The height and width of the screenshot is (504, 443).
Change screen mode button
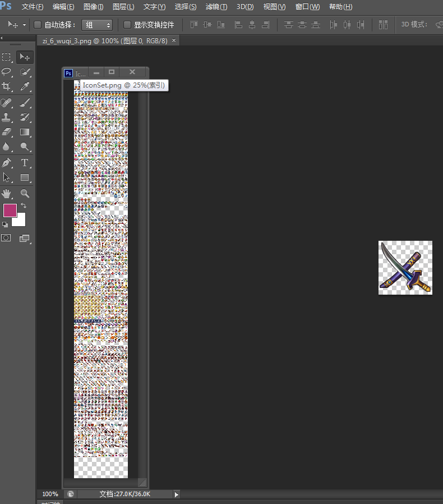coord(25,238)
